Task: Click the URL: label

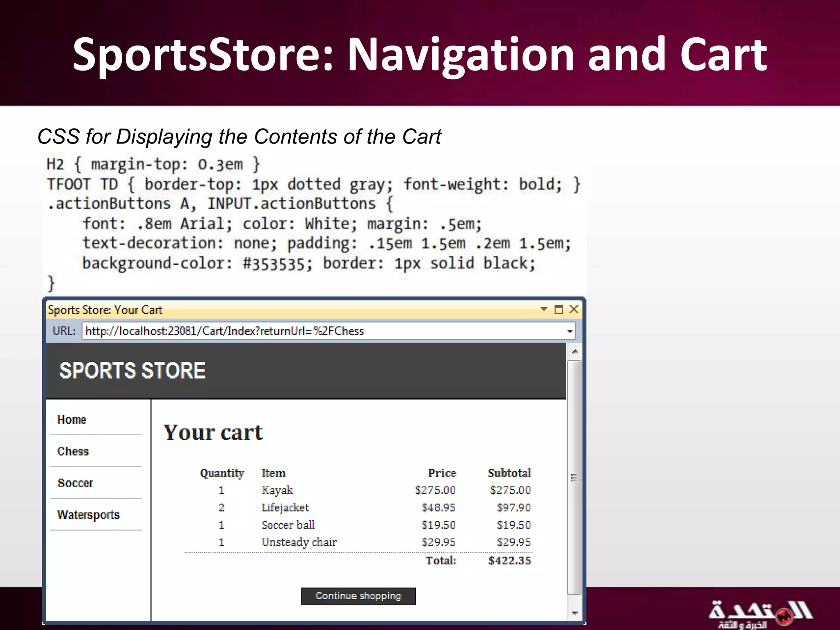Action: click(x=64, y=331)
